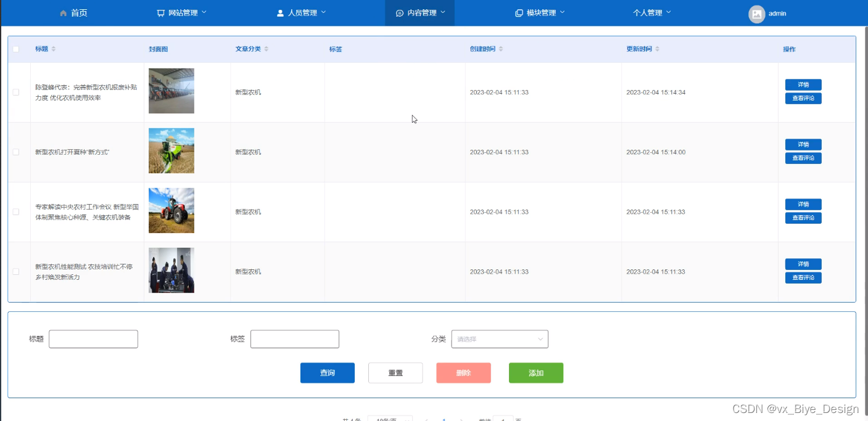
Task: Open the red tractor cover thumbnail
Action: pos(172,211)
